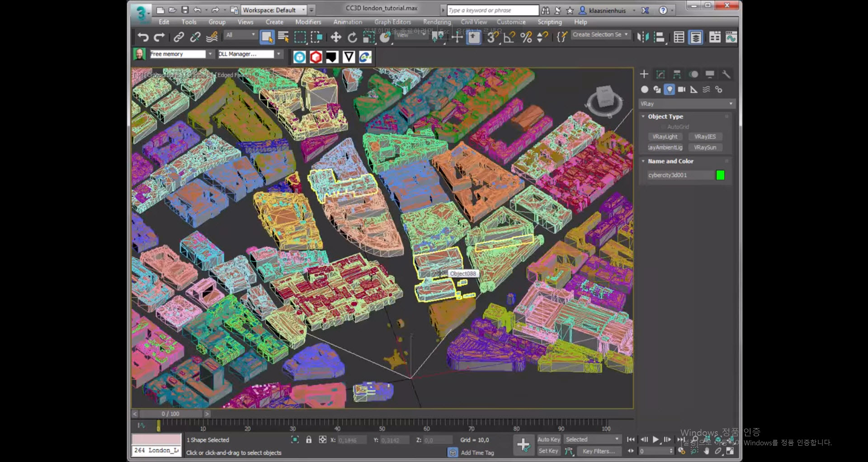Open the Modifiers menu
The image size is (868, 462).
(308, 22)
